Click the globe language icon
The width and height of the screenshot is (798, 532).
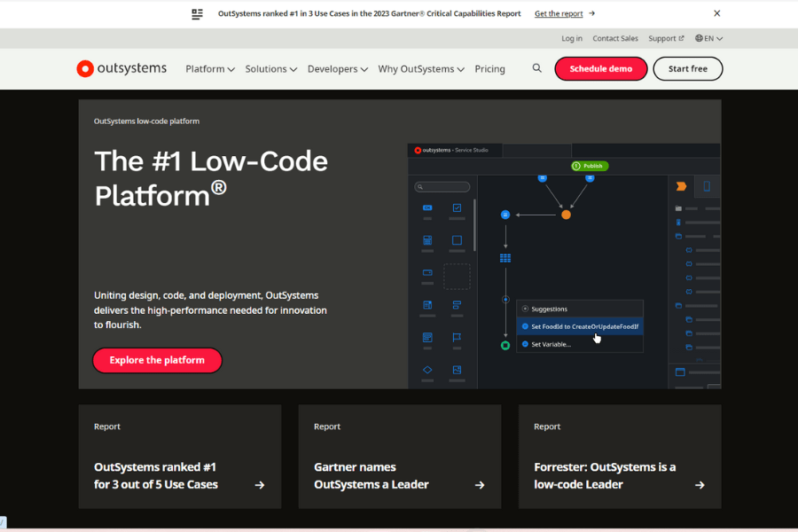point(699,38)
